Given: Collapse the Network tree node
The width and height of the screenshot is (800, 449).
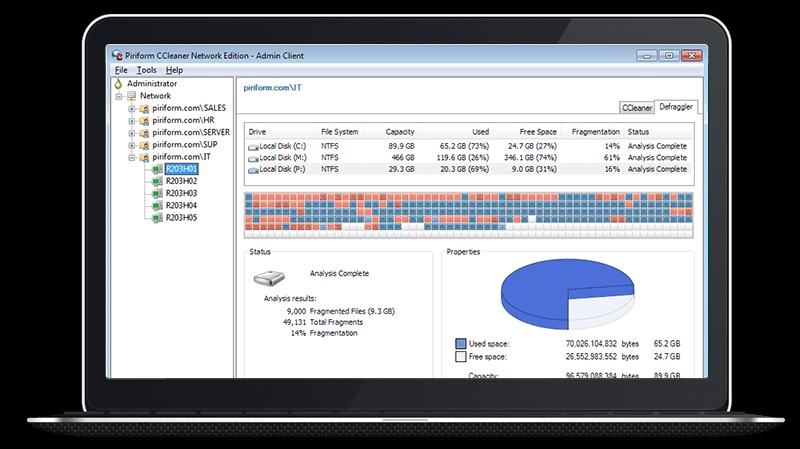Looking at the screenshot, I should [119, 96].
